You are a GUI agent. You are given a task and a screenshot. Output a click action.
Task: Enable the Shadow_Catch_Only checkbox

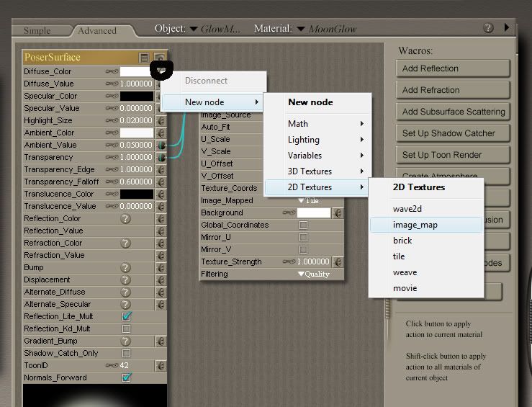[x=127, y=354]
